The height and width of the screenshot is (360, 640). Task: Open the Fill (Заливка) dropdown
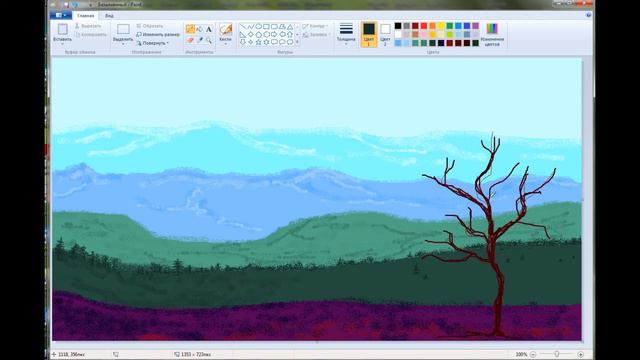316,35
